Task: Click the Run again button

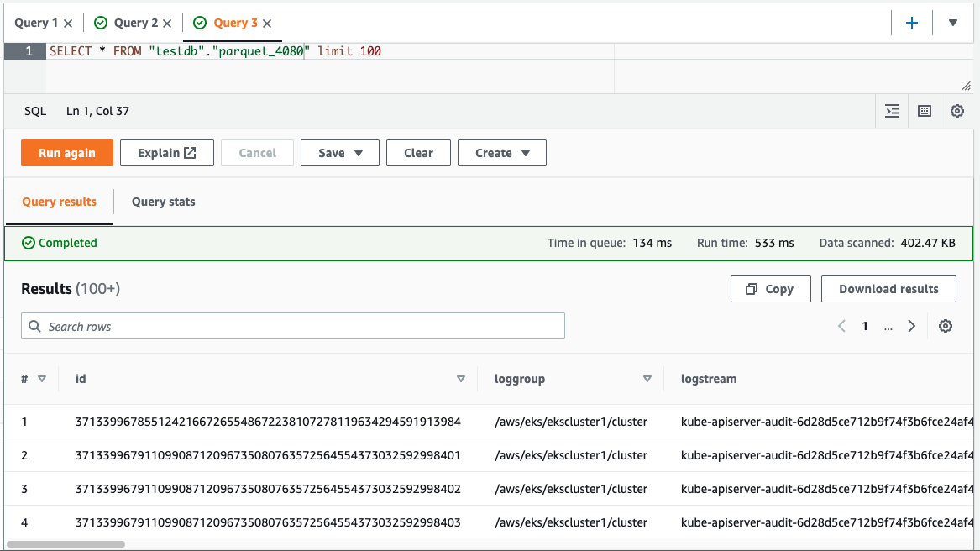Action: point(67,153)
